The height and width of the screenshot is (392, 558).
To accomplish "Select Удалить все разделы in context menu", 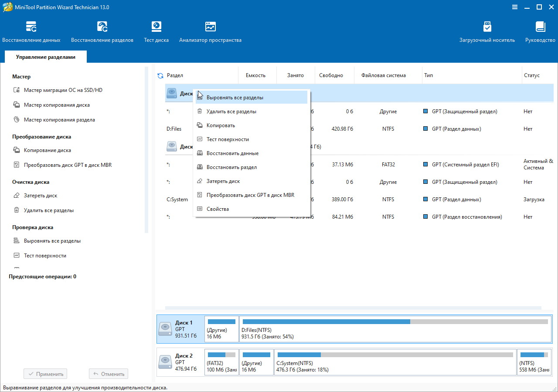I will [x=231, y=112].
